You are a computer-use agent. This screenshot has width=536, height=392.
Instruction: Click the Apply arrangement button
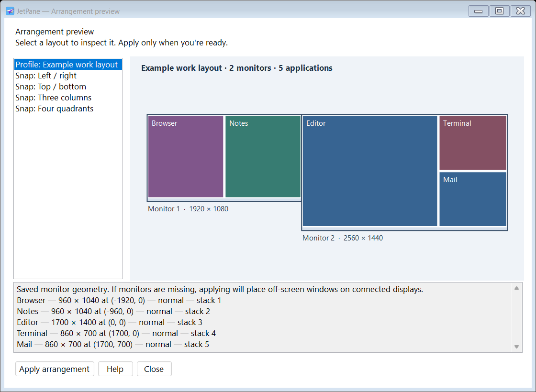(x=55, y=369)
